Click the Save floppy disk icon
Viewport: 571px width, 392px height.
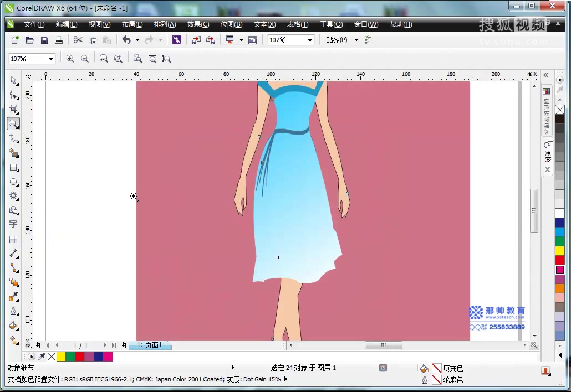[x=44, y=40]
